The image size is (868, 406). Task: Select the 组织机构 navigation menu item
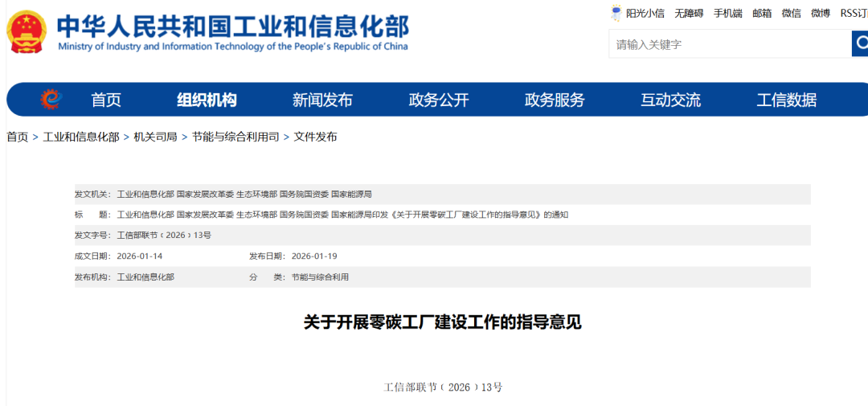pos(207,100)
